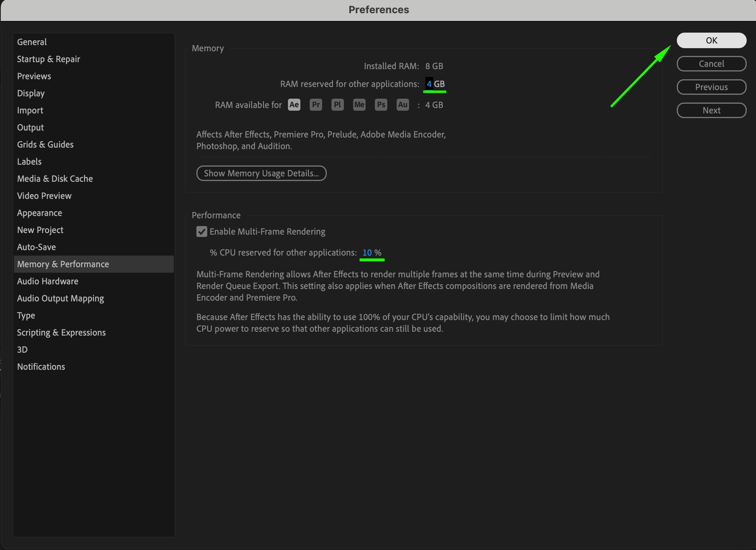Click the Media Encoder Me icon
The height and width of the screenshot is (550, 756).
point(359,104)
